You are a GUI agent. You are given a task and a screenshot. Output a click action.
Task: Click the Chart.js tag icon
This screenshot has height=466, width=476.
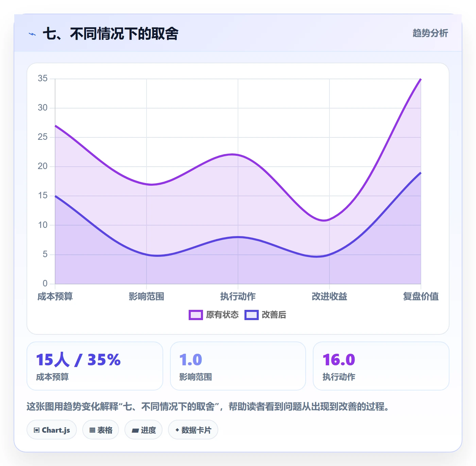coord(37,430)
